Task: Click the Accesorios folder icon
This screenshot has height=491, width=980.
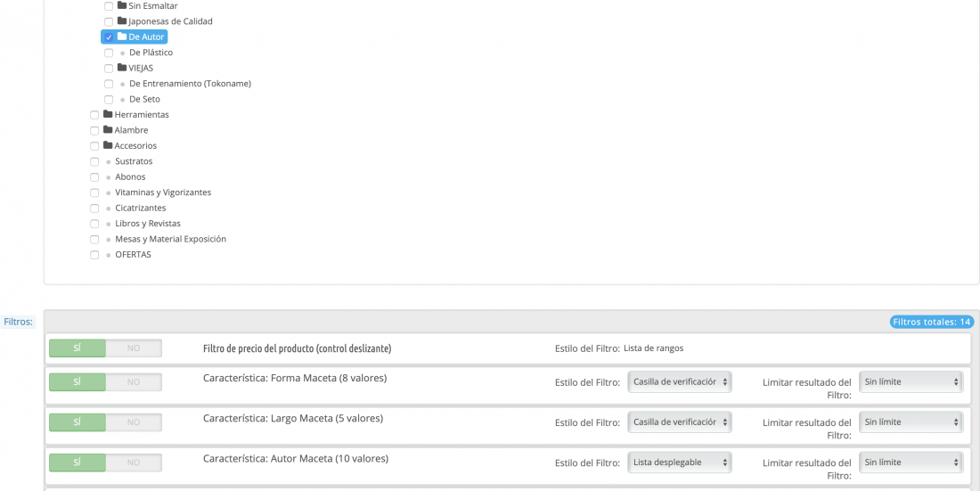Action: (x=108, y=145)
